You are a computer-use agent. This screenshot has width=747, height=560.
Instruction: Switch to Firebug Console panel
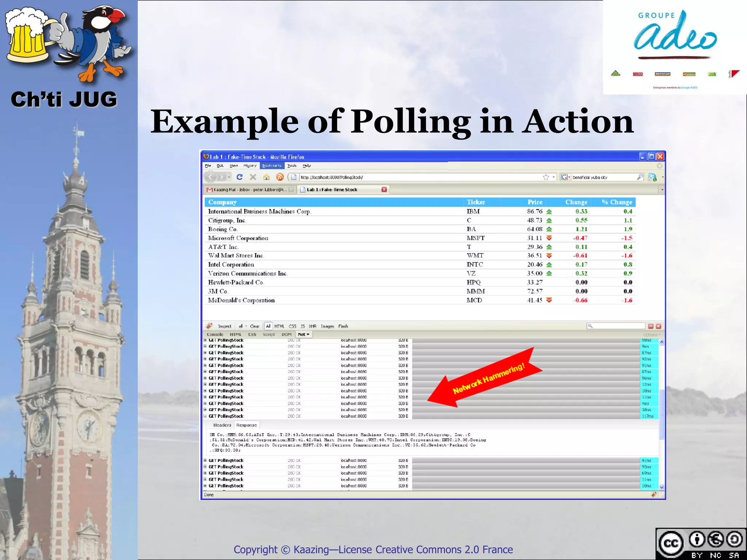point(215,334)
